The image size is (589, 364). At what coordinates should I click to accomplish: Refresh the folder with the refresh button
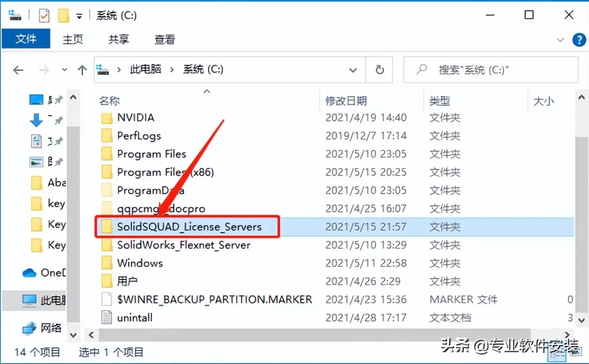pos(379,70)
